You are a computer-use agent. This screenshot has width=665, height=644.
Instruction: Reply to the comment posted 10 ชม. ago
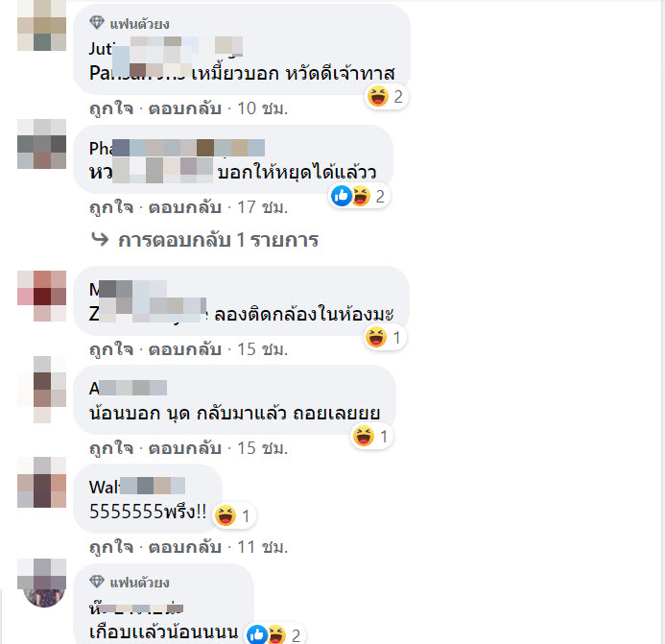point(185,108)
